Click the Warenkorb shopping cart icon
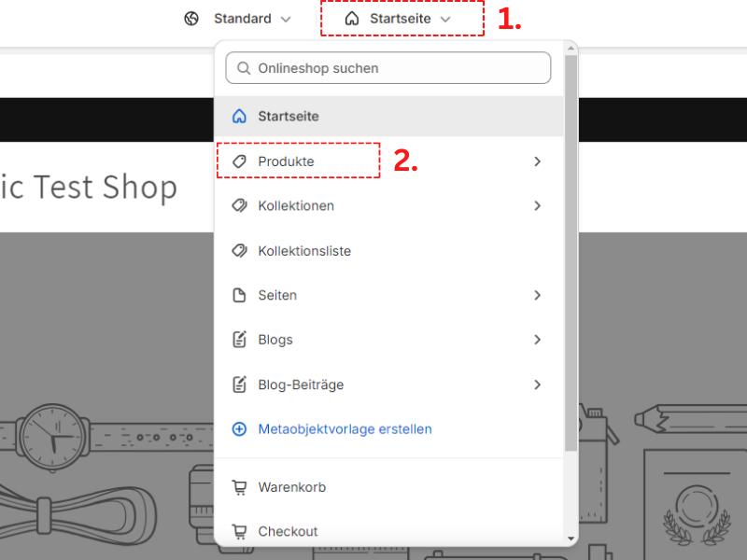Viewport: 747px width, 560px height. coord(240,486)
